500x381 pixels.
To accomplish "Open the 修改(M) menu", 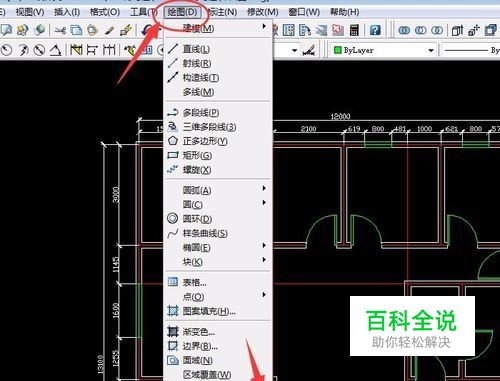I will (x=262, y=12).
